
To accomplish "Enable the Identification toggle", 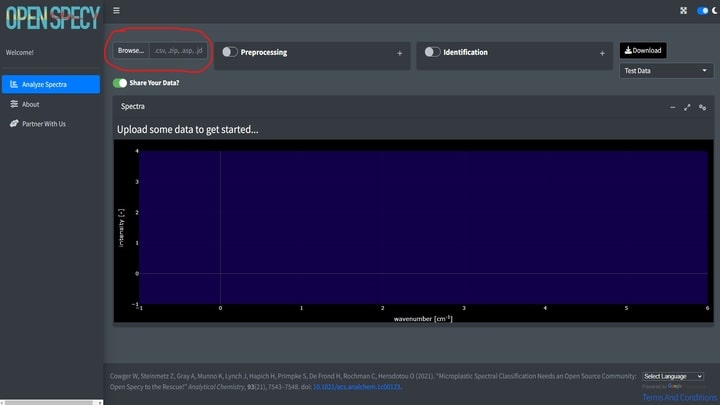I will click(432, 52).
